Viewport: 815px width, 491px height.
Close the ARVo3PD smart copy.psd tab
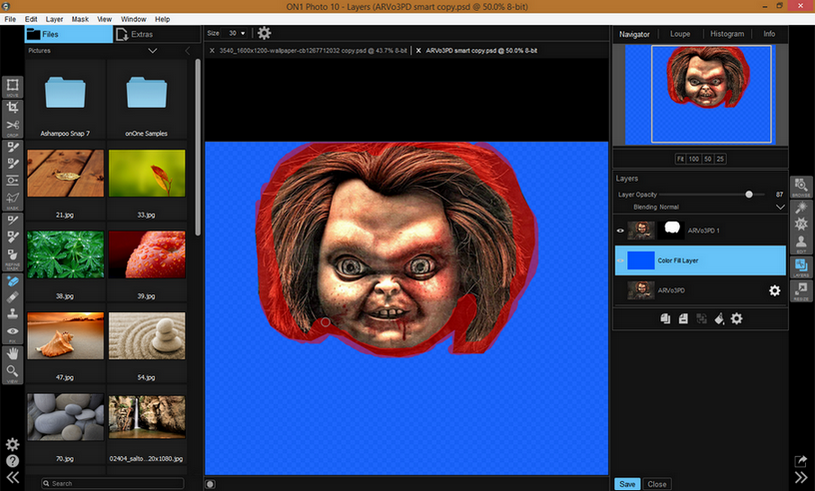pos(418,49)
